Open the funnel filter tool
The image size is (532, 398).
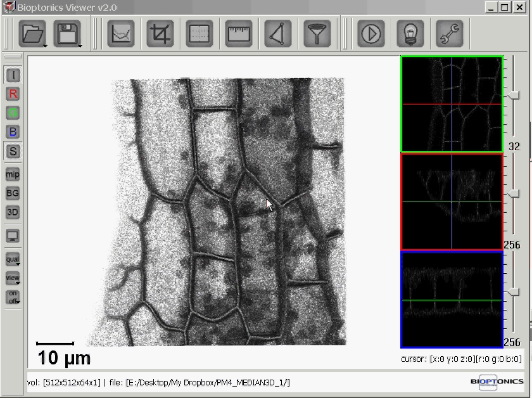click(318, 34)
